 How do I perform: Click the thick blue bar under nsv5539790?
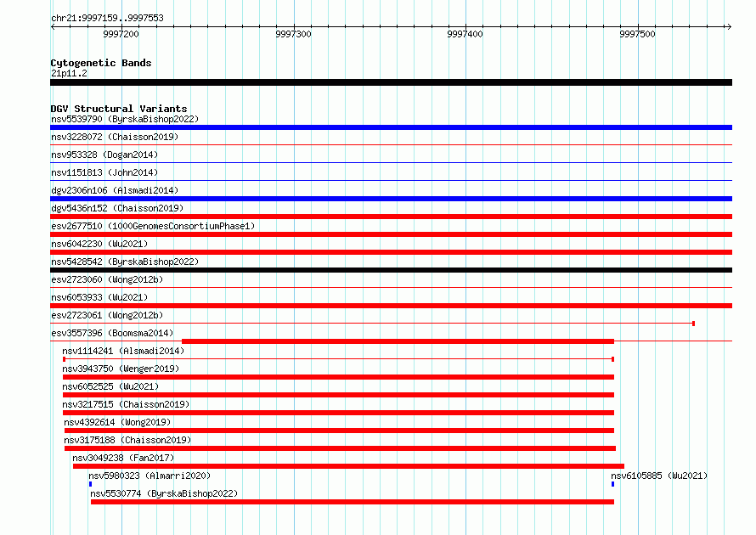(x=391, y=127)
